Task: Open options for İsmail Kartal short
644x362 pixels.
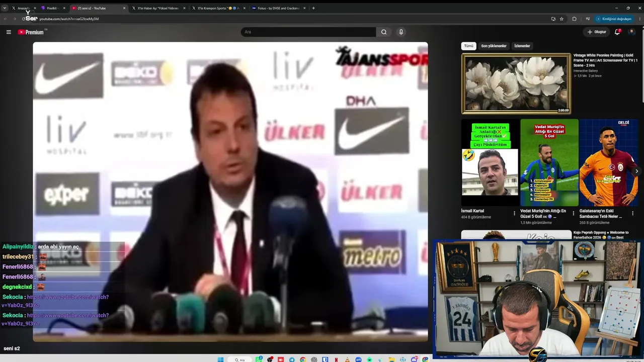Action: click(514, 213)
